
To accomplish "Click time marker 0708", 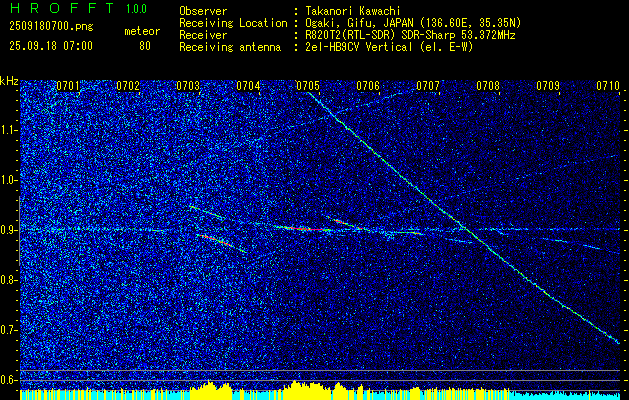I will [x=488, y=86].
